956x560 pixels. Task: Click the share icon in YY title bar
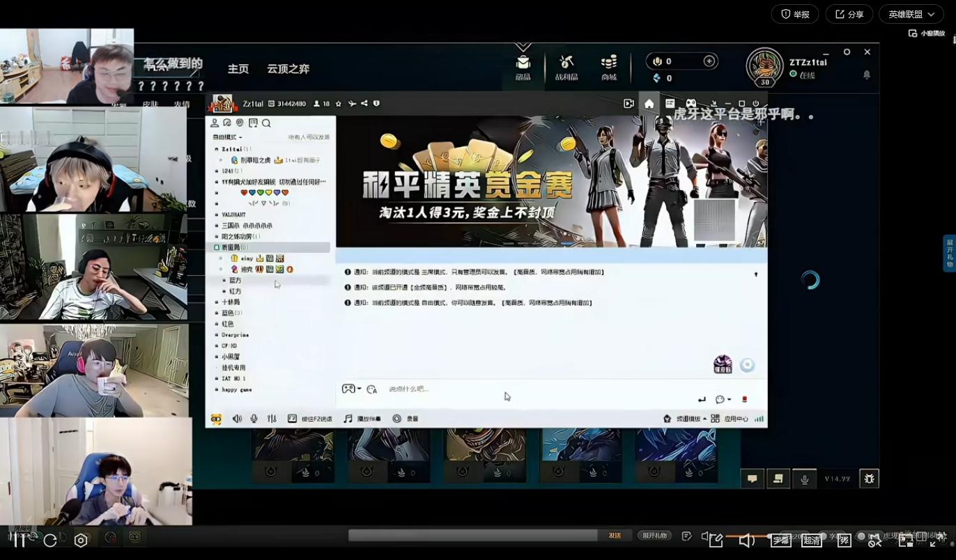point(364,104)
